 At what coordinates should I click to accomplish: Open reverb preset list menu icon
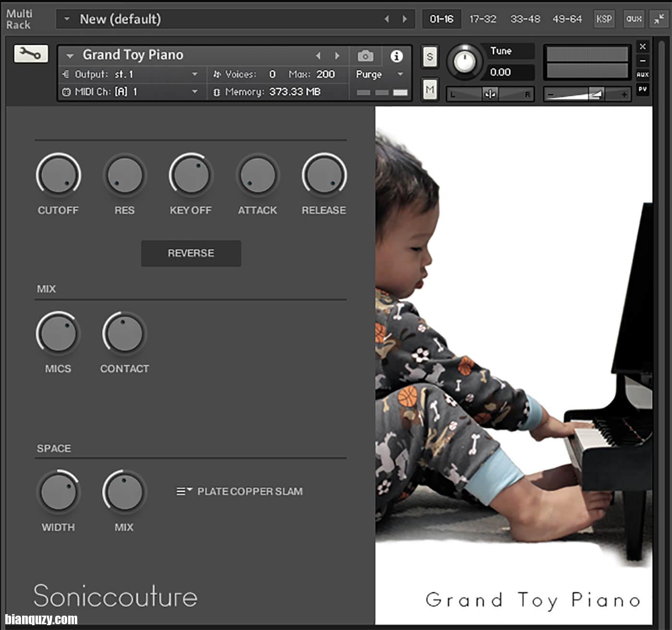[184, 491]
